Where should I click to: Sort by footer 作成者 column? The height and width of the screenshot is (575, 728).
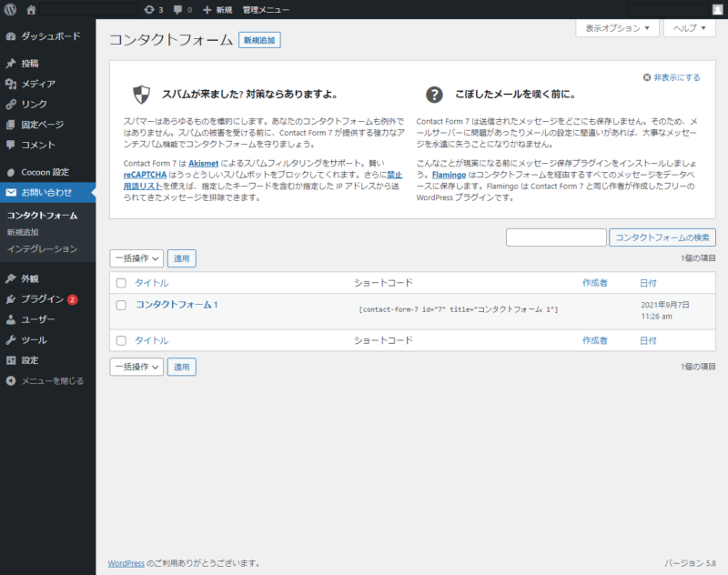[595, 340]
